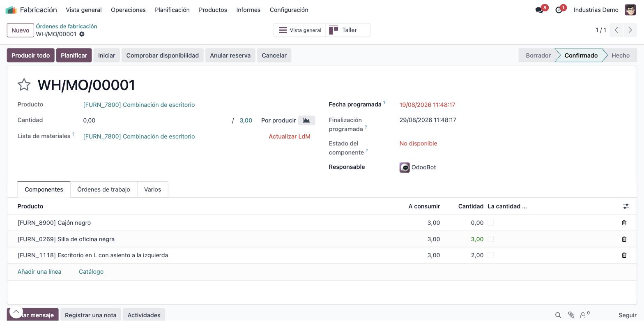Go to next record arrow
This screenshot has width=644, height=321.
coord(630,30)
